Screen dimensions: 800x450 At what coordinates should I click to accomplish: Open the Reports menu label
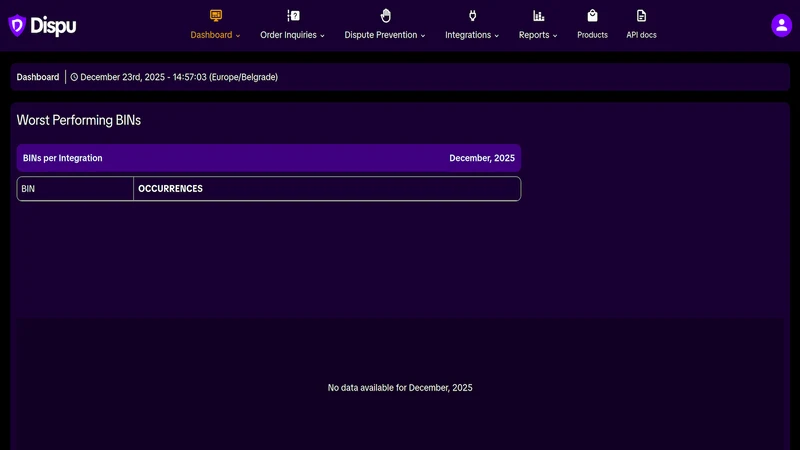534,35
